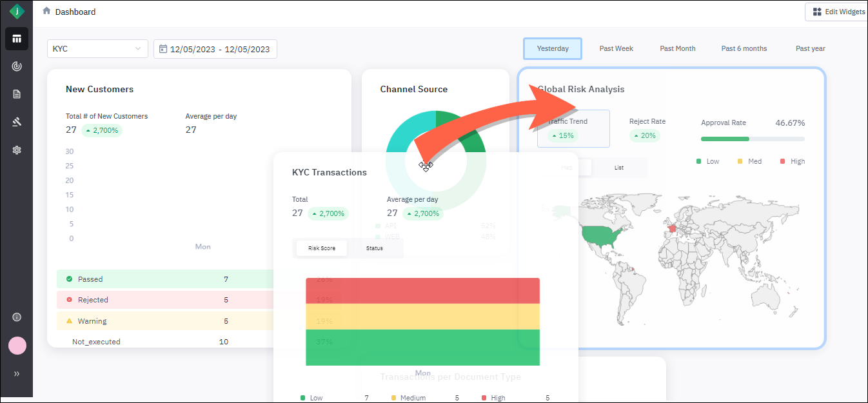Viewport: 868px width, 403px height.
Task: Open the KYC dropdown selector
Action: click(x=97, y=49)
